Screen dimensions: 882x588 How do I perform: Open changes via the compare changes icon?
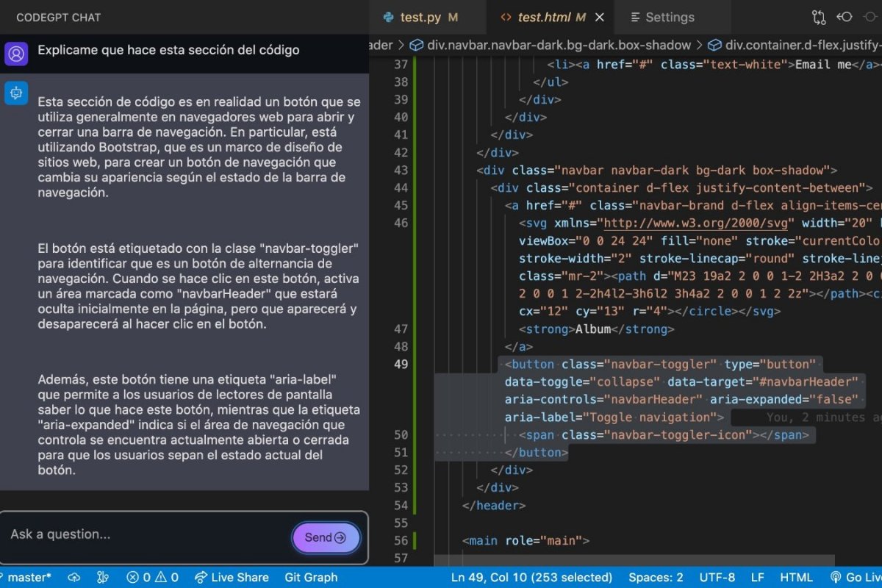(x=819, y=17)
